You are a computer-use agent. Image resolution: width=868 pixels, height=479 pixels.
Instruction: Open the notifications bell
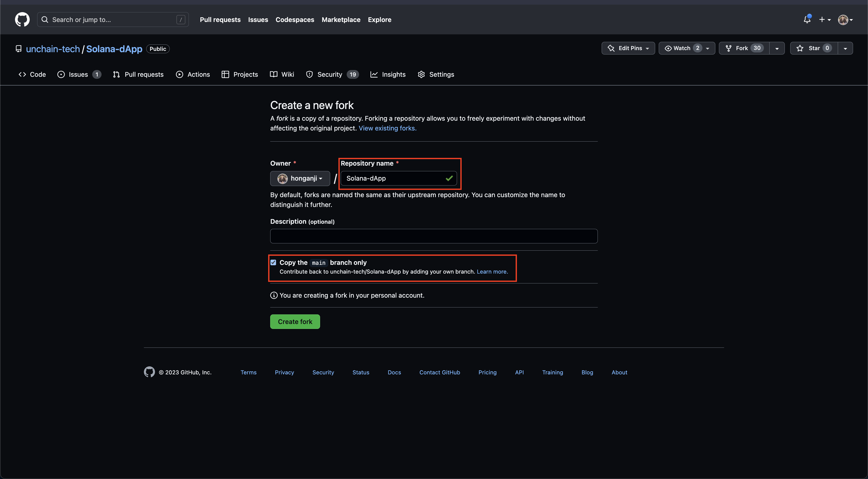[x=807, y=19]
